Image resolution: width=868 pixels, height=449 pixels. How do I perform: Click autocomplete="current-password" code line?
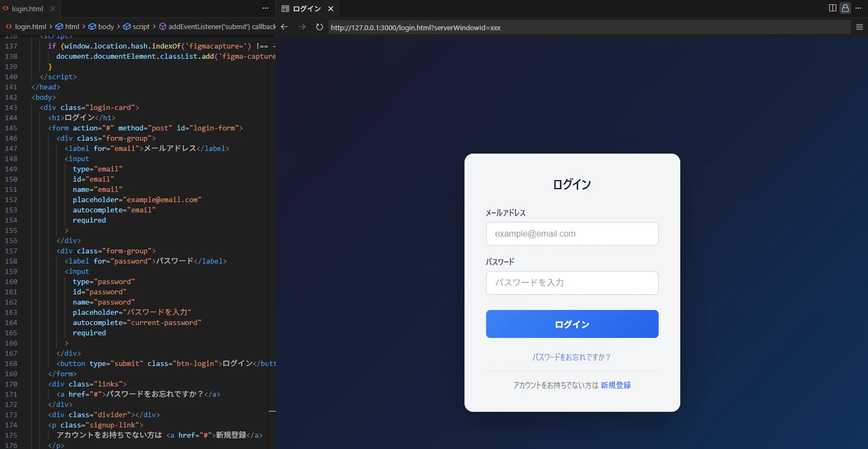137,323
